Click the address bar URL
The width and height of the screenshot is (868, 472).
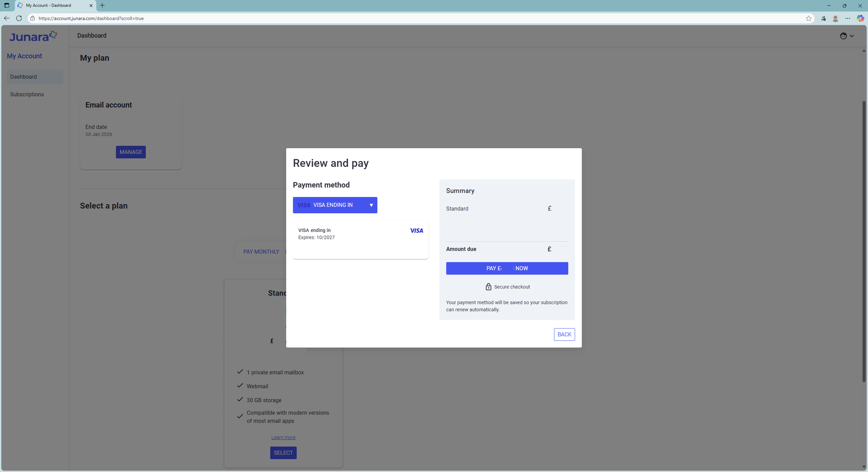point(91,18)
